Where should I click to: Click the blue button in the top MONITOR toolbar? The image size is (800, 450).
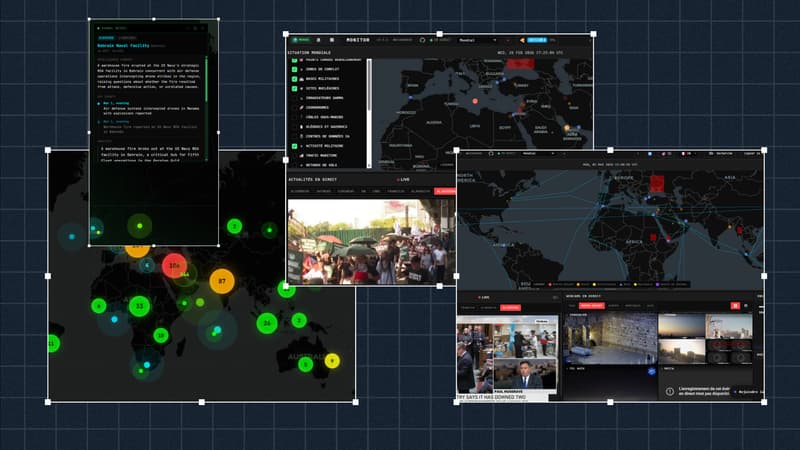point(537,40)
